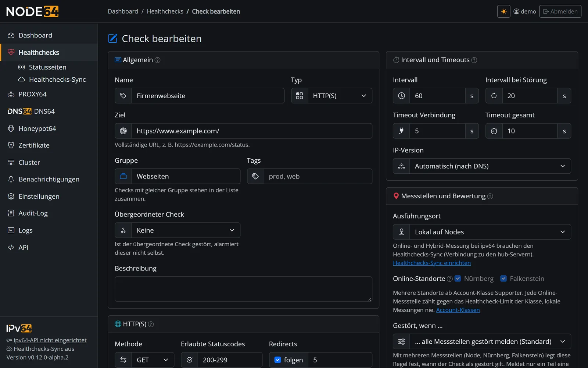Open the Typ dropdown showing HTTP(S)
The image size is (588, 368).
[x=340, y=96]
